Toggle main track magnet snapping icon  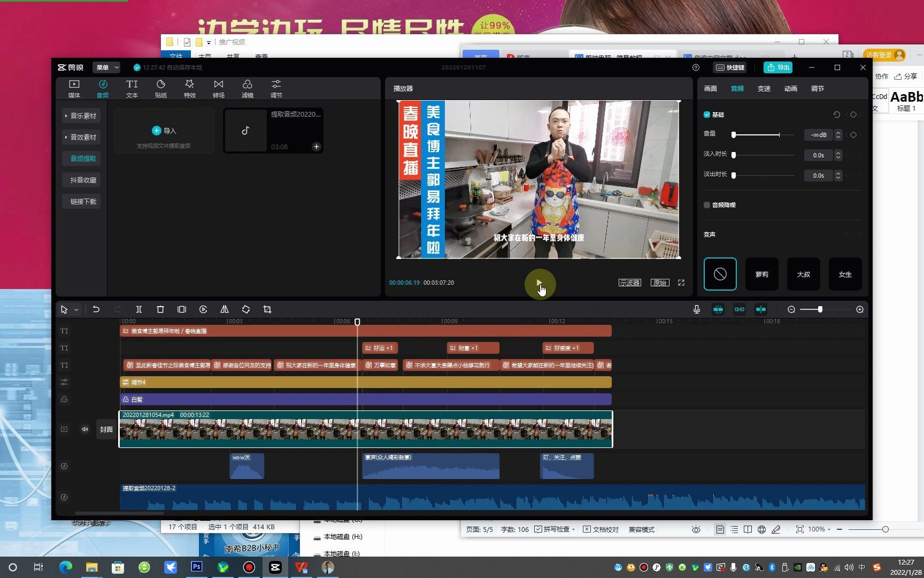[x=718, y=309]
